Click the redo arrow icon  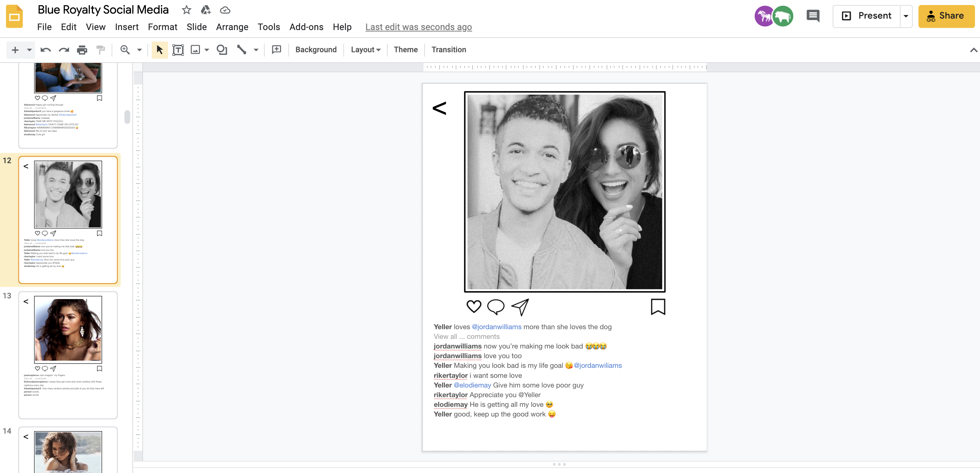[x=64, y=50]
